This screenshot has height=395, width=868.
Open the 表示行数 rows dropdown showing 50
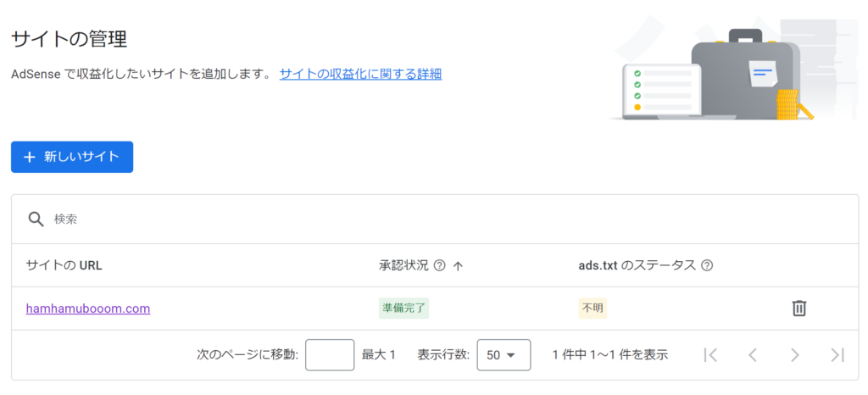504,355
